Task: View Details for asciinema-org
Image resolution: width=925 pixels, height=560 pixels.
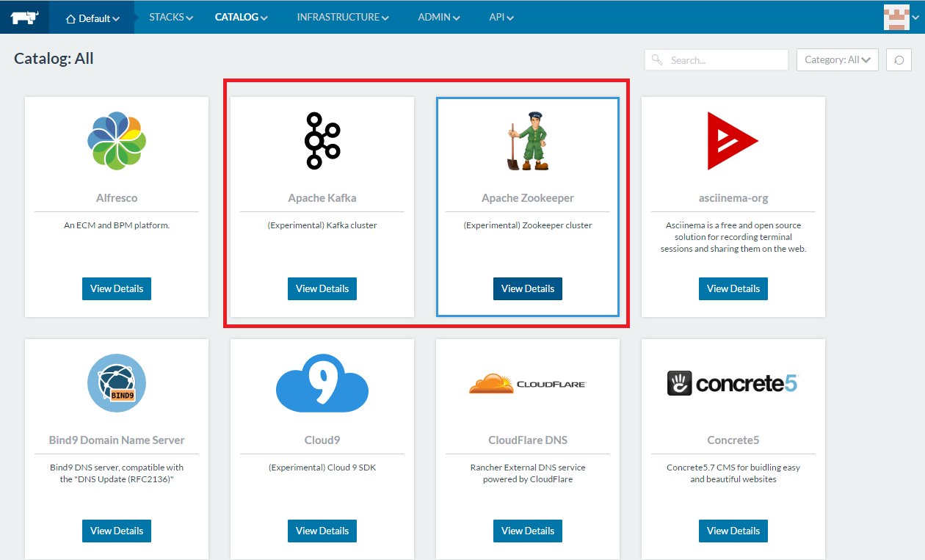Action: tap(733, 288)
